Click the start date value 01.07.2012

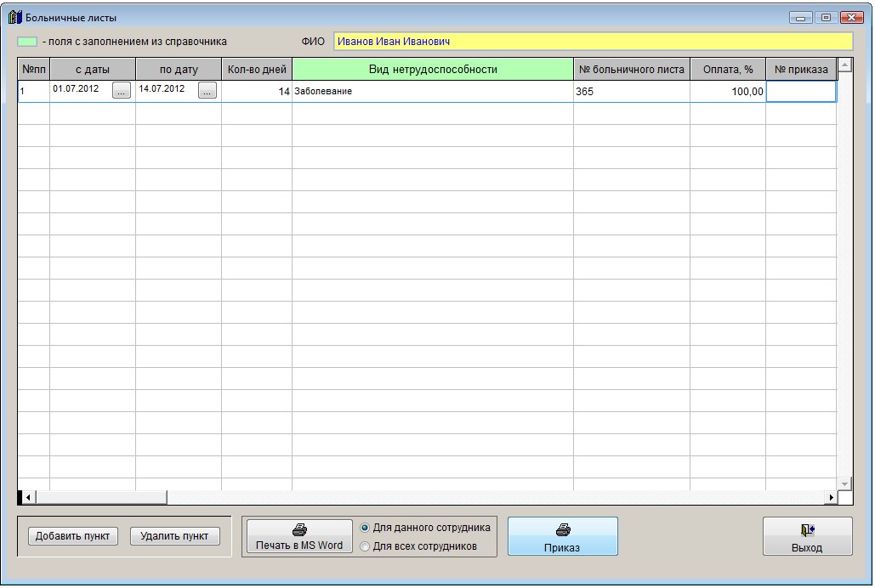point(76,88)
